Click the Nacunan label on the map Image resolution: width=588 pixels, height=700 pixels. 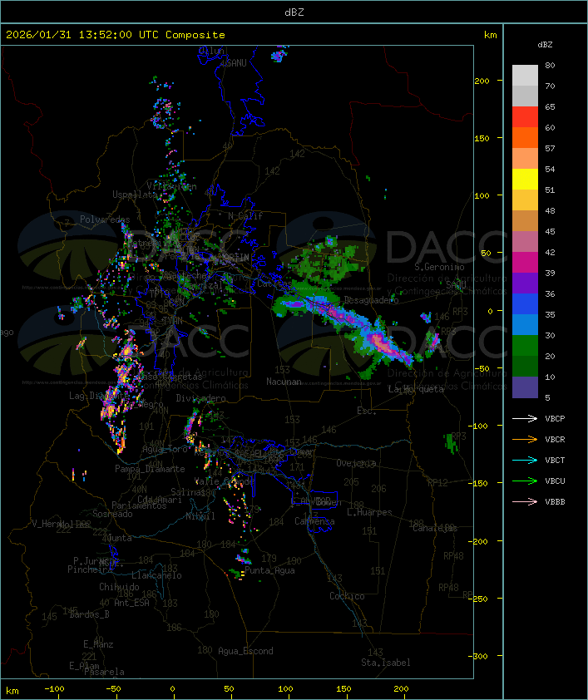point(284,382)
